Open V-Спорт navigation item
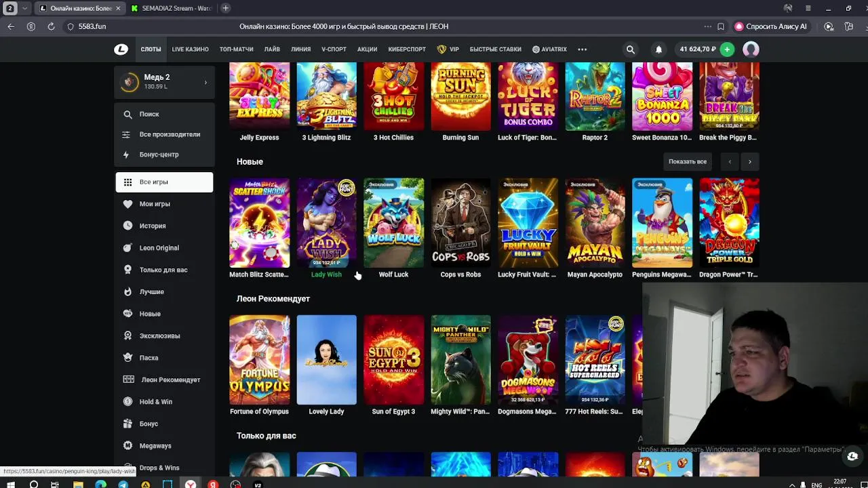The width and height of the screenshot is (868, 488). (x=334, y=49)
